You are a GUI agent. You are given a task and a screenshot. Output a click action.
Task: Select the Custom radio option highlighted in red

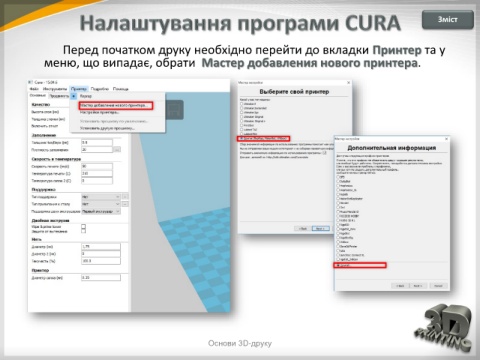tap(360, 265)
